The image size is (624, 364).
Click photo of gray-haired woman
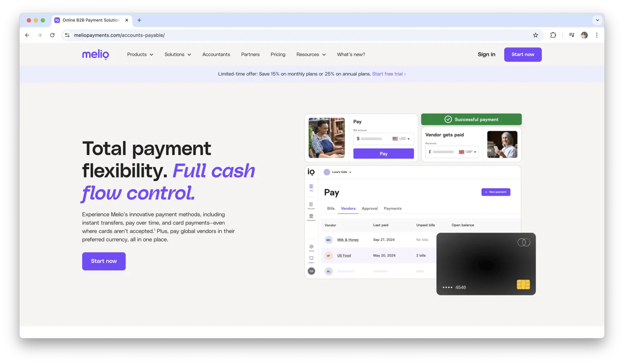[x=502, y=145]
